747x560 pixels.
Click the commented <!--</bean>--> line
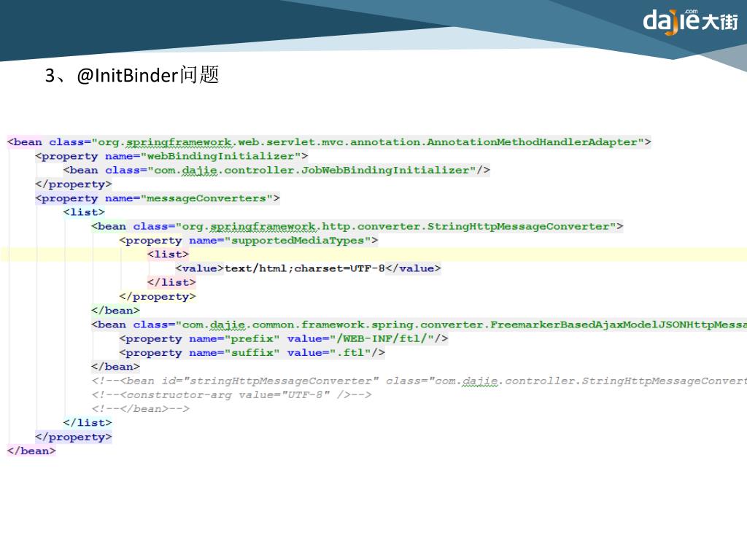(140, 409)
